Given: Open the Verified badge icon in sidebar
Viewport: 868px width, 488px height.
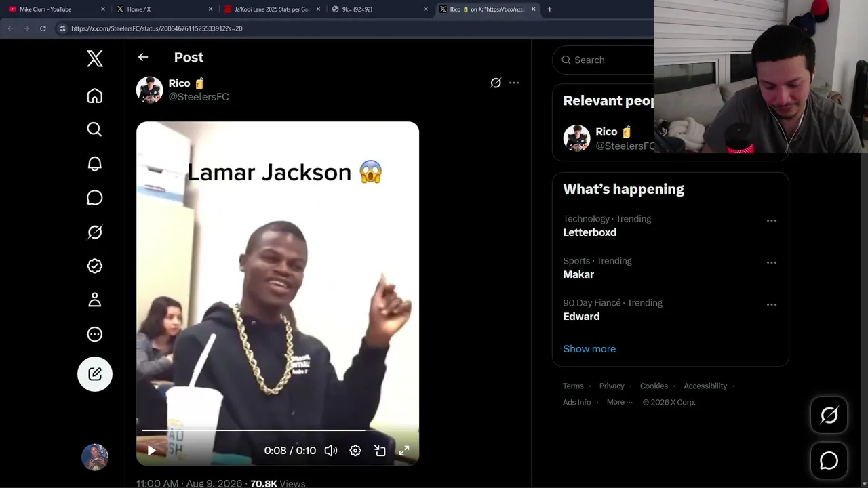Looking at the screenshot, I should click(95, 266).
